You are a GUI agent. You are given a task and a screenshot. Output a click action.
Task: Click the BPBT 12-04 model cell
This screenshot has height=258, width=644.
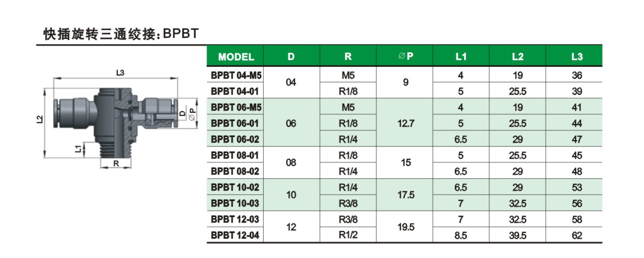pos(235,235)
